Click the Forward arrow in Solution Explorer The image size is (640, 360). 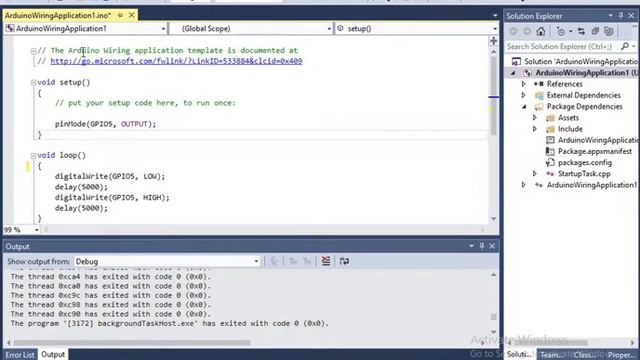(x=527, y=31)
